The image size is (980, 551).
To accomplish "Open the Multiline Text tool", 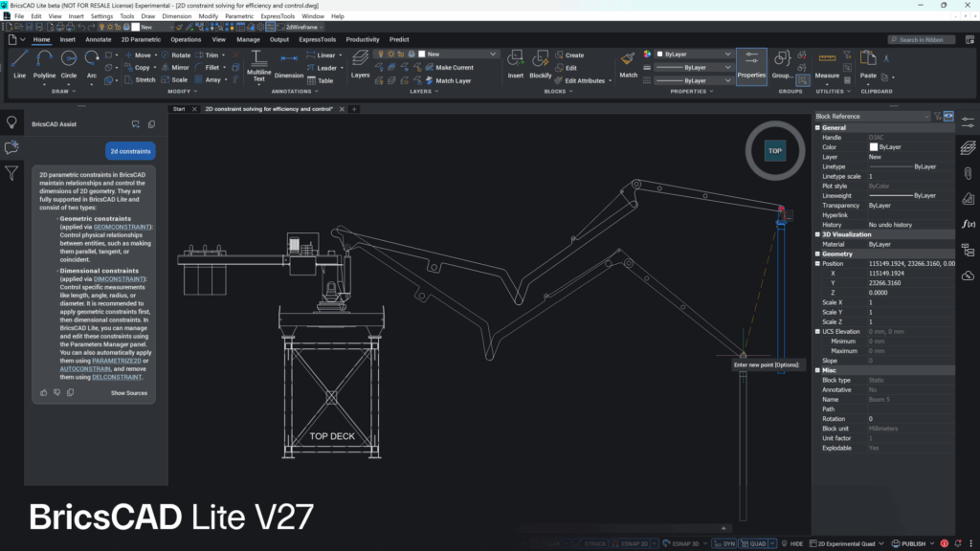I will pyautogui.click(x=258, y=66).
